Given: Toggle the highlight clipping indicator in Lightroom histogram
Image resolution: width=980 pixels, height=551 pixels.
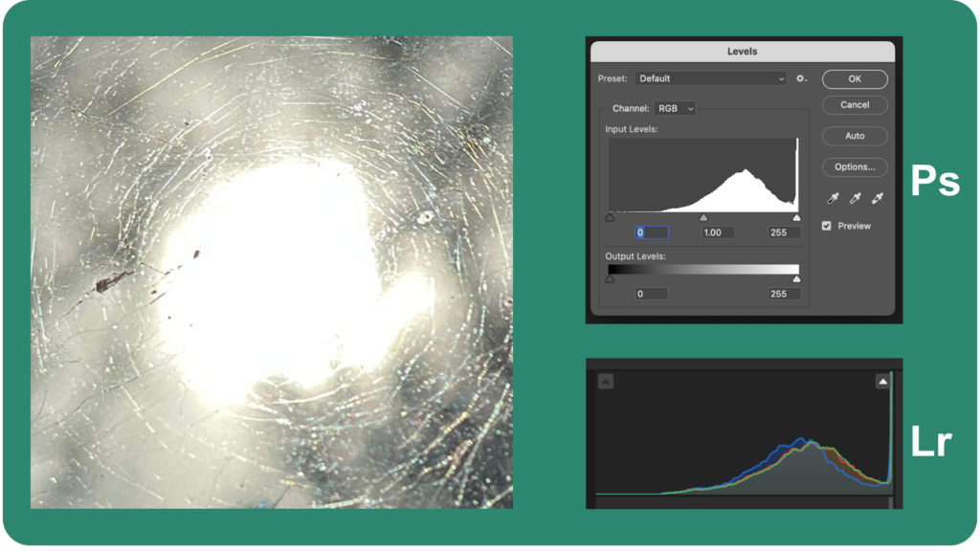Looking at the screenshot, I should (x=883, y=381).
